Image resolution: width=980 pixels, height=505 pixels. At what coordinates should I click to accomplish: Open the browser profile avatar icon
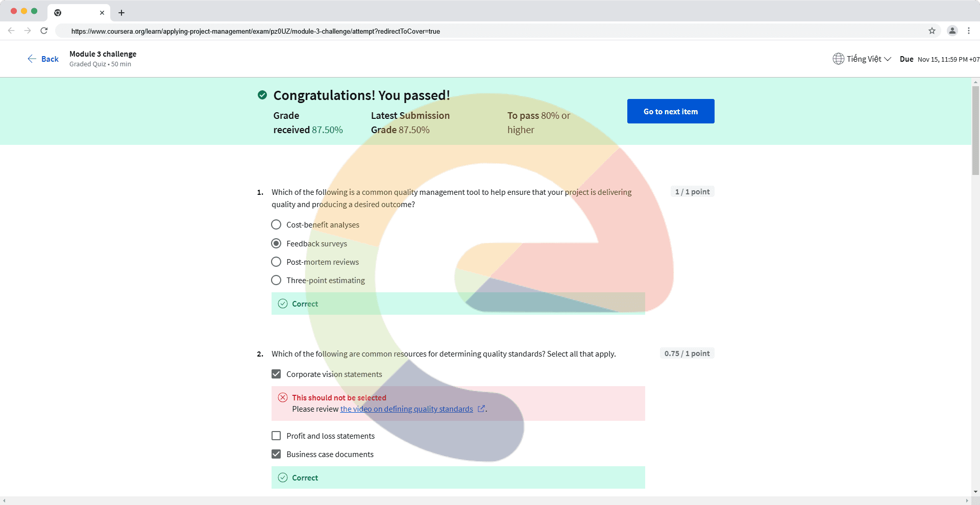(x=952, y=31)
